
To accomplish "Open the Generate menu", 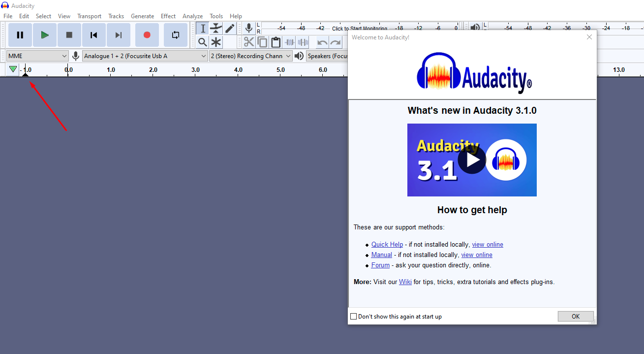I will coord(142,16).
